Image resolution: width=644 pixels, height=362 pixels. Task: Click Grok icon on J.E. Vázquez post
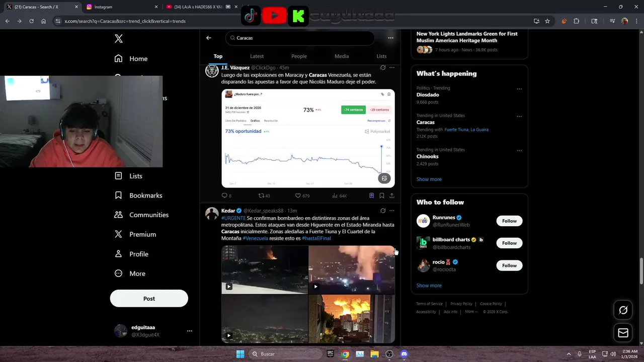[x=383, y=67]
